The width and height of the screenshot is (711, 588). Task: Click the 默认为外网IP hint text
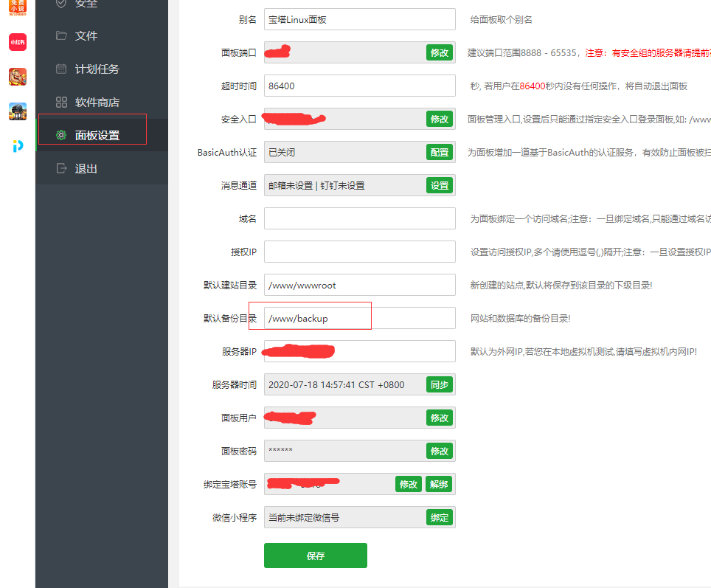(583, 352)
